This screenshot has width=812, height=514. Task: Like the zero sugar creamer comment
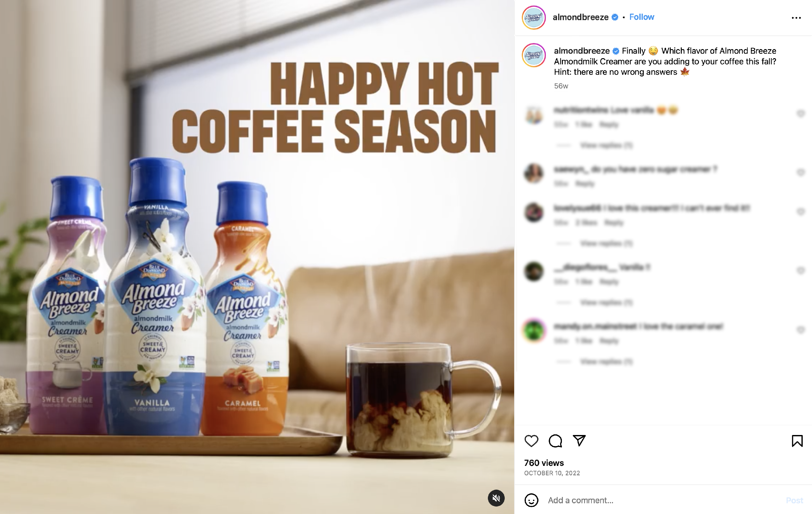(x=801, y=172)
